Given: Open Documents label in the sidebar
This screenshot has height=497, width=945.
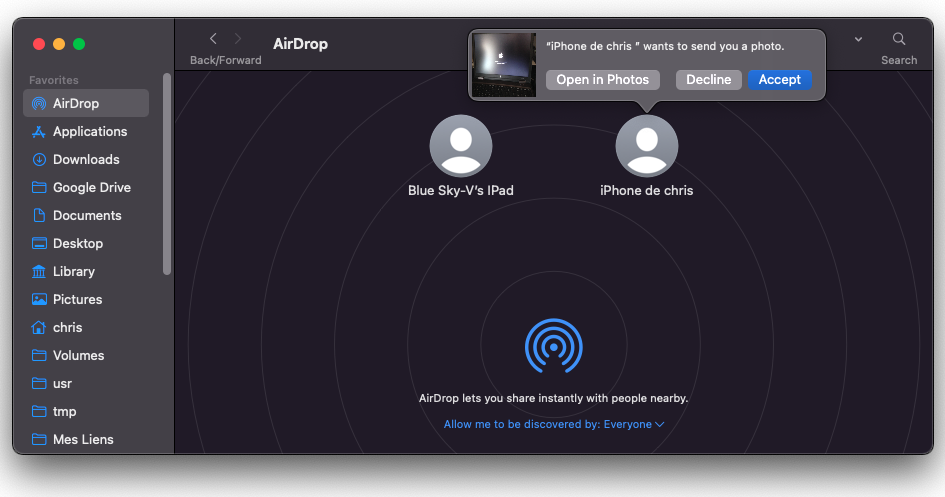Looking at the screenshot, I should pyautogui.click(x=87, y=216).
